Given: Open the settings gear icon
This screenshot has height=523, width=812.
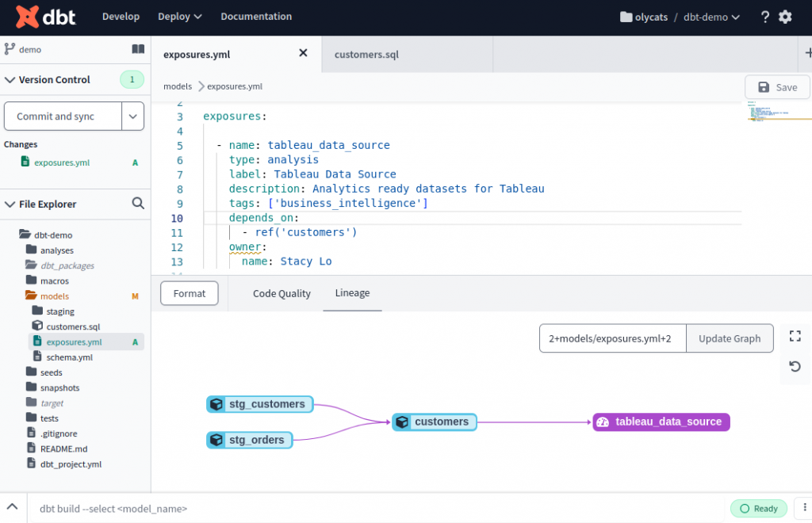Looking at the screenshot, I should click(x=785, y=17).
